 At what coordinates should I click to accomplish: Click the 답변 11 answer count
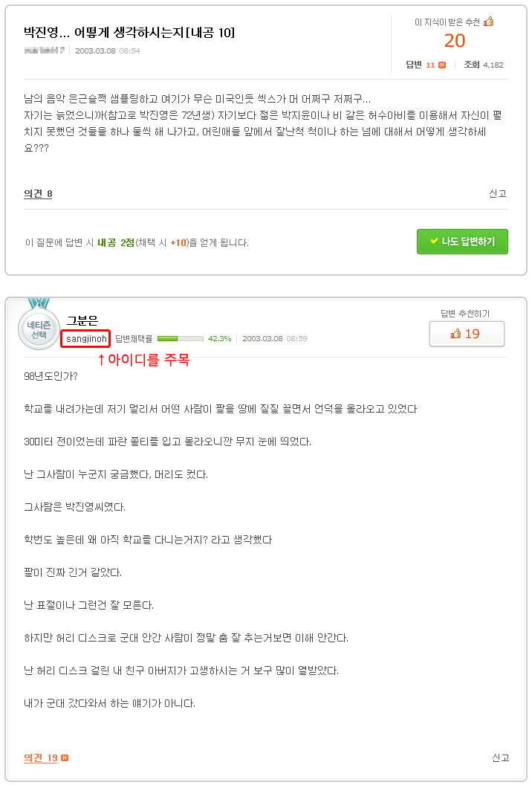coord(421,65)
